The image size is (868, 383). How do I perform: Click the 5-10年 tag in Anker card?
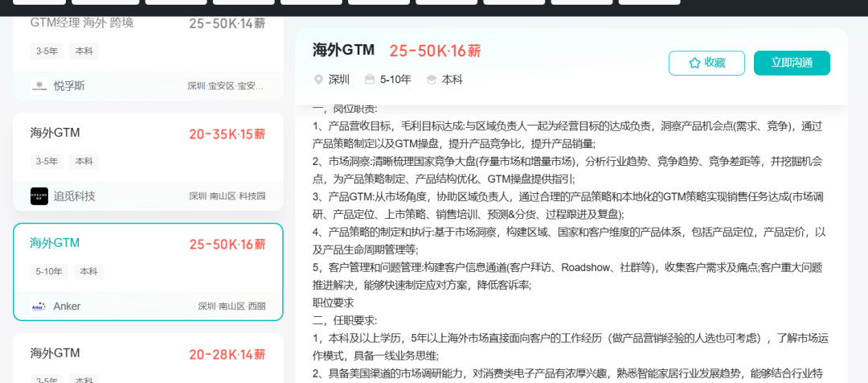click(49, 272)
